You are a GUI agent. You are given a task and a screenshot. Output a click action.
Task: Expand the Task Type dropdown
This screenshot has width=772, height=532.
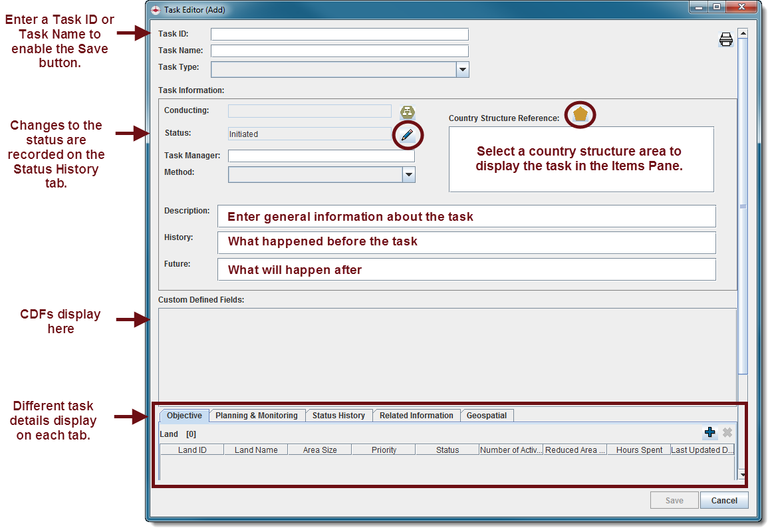(x=463, y=70)
